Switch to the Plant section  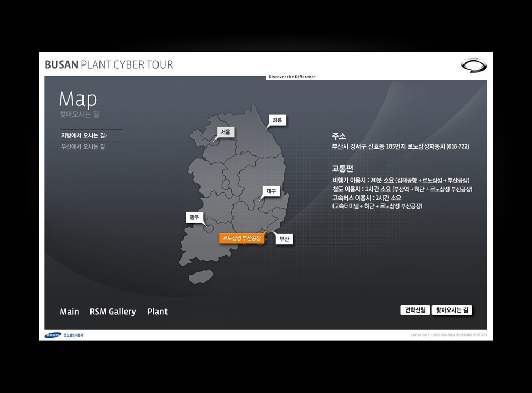tap(157, 312)
